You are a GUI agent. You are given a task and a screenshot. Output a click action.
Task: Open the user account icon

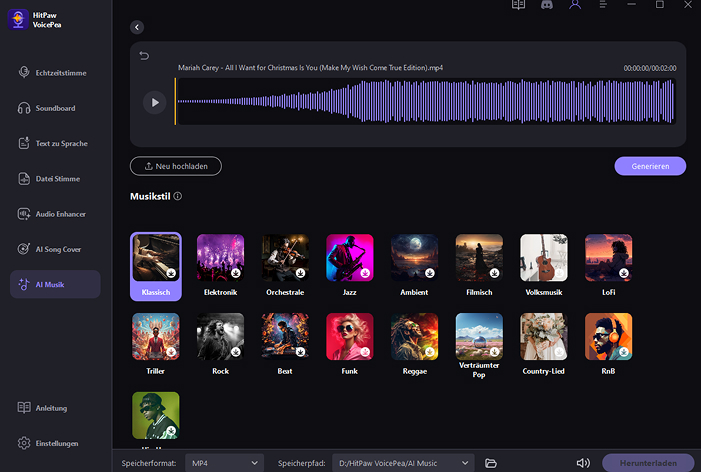click(575, 4)
